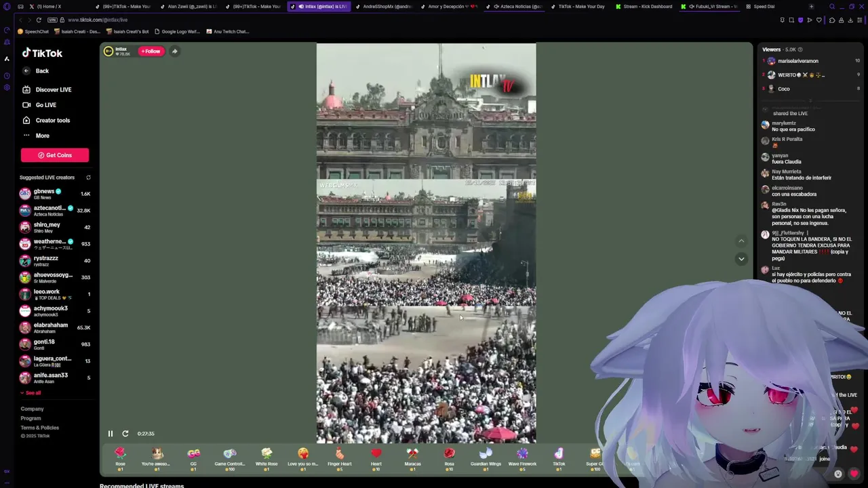
Task: Send the Love you so much gift
Action: [x=303, y=459]
